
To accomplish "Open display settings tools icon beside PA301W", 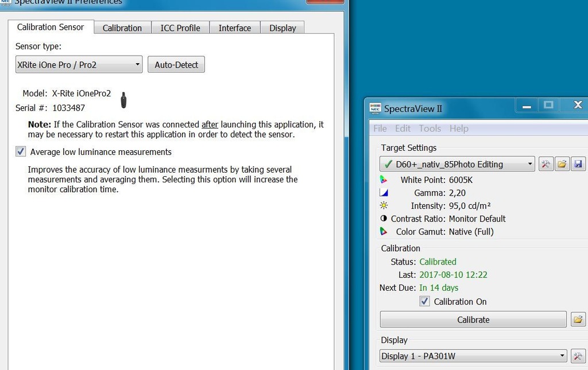I will [578, 356].
